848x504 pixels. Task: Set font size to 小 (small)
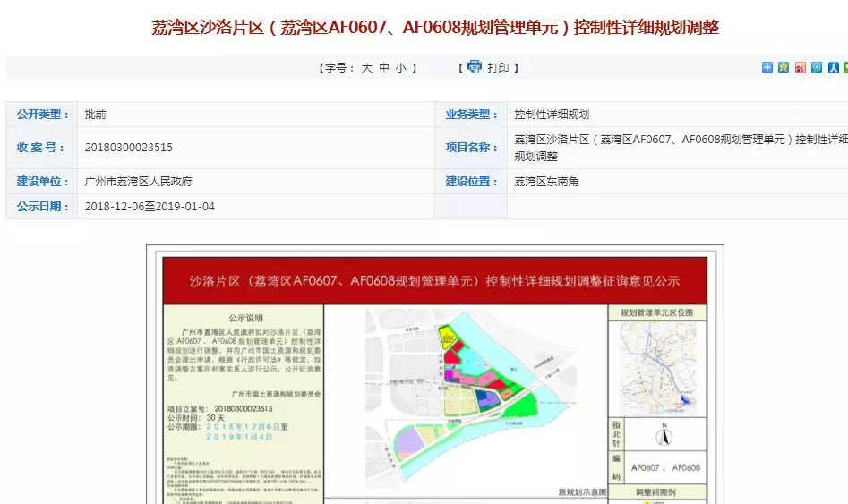tap(401, 68)
